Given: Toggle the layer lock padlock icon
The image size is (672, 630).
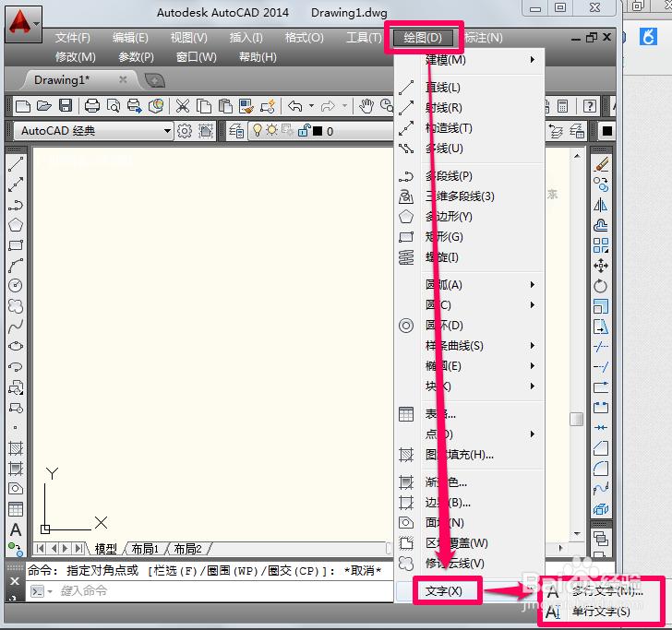Looking at the screenshot, I should 304,130.
